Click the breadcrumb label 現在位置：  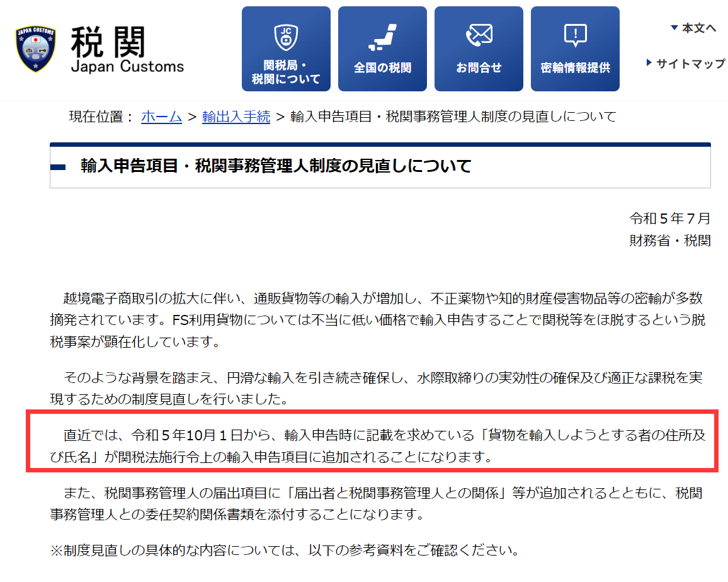101,117
